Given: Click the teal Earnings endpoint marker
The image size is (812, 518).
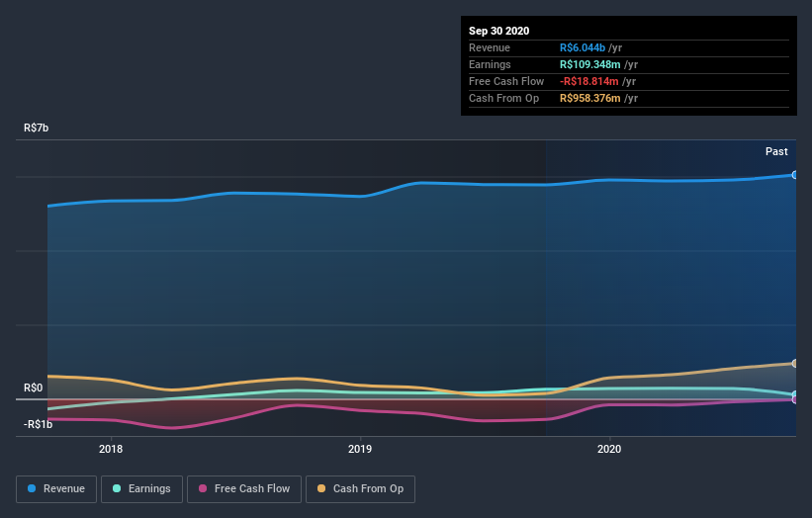Looking at the screenshot, I should [x=795, y=394].
